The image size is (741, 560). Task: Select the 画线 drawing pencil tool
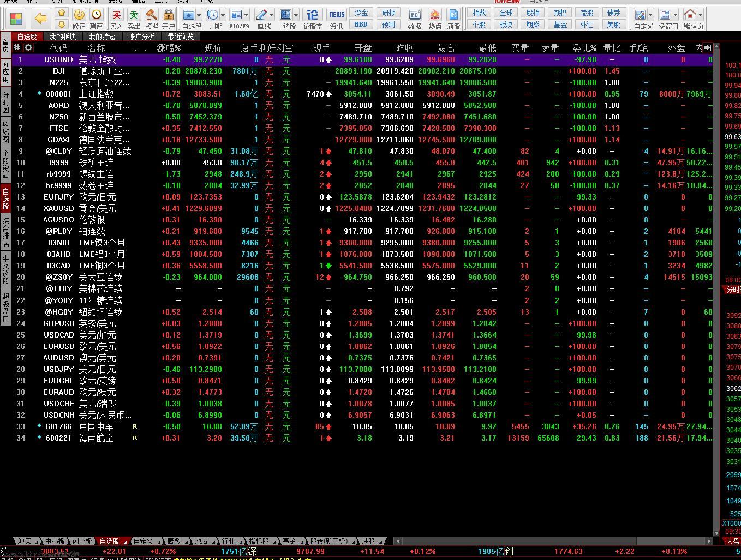(261, 15)
